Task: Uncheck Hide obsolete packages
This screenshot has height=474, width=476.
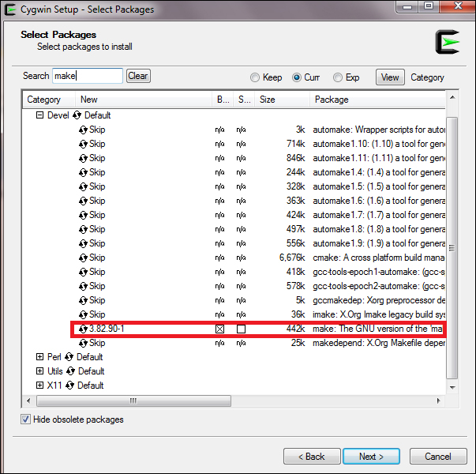Action: (x=25, y=419)
